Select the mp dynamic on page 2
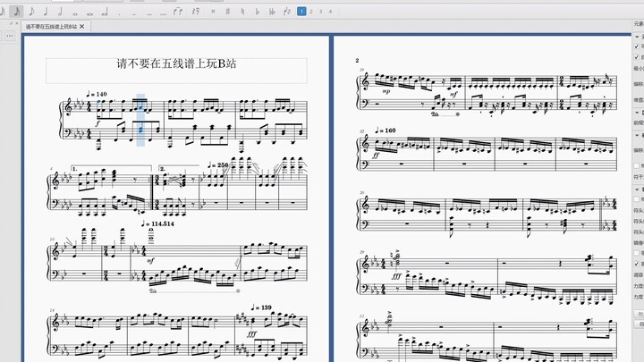 click(386, 92)
